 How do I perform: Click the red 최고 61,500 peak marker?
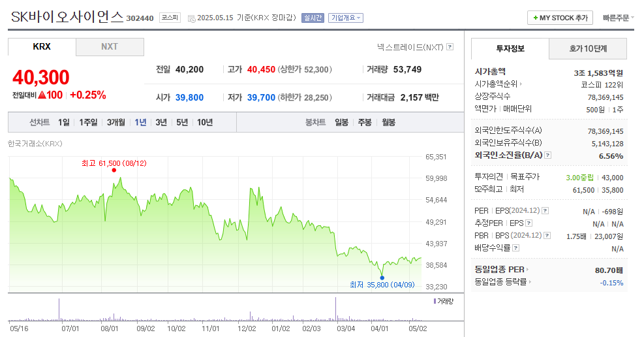pos(114,170)
